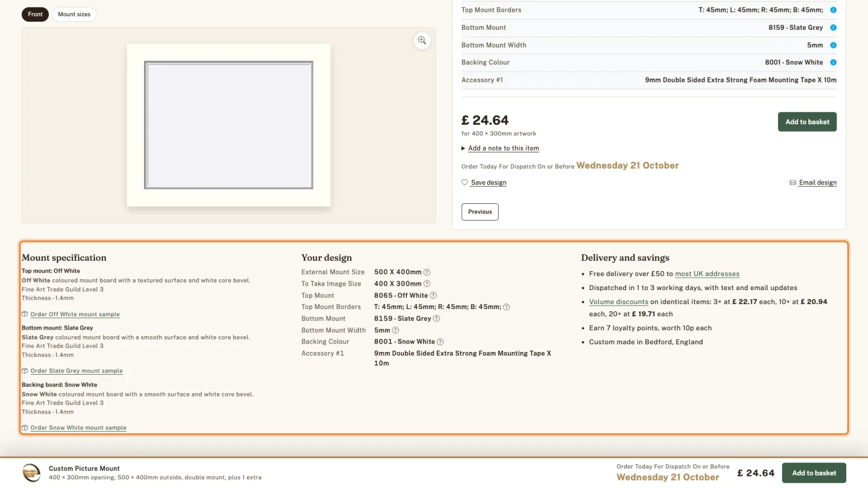Viewport: 868px width, 488px height.
Task: Open the Volume discounts link
Action: tap(618, 302)
